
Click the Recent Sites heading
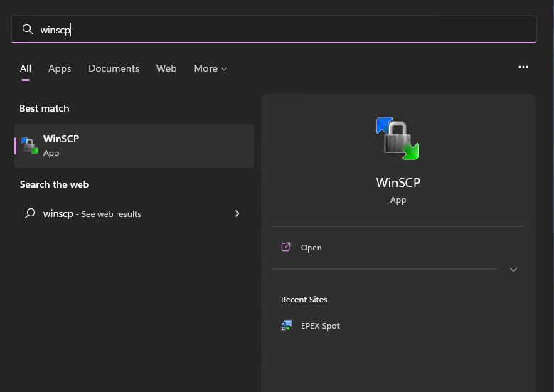tap(304, 300)
